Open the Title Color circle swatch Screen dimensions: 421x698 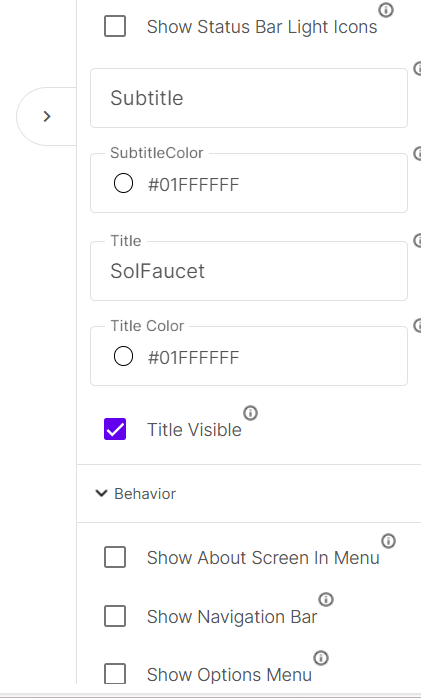tap(123, 357)
